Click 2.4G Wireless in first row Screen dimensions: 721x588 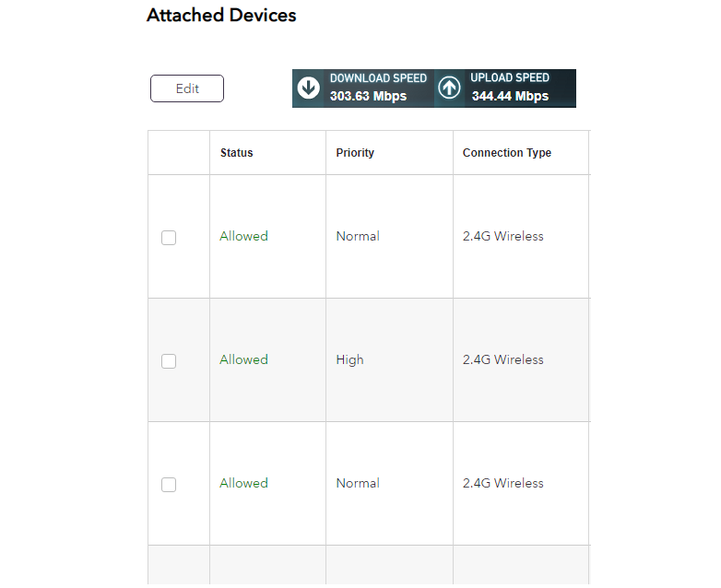pyautogui.click(x=503, y=236)
